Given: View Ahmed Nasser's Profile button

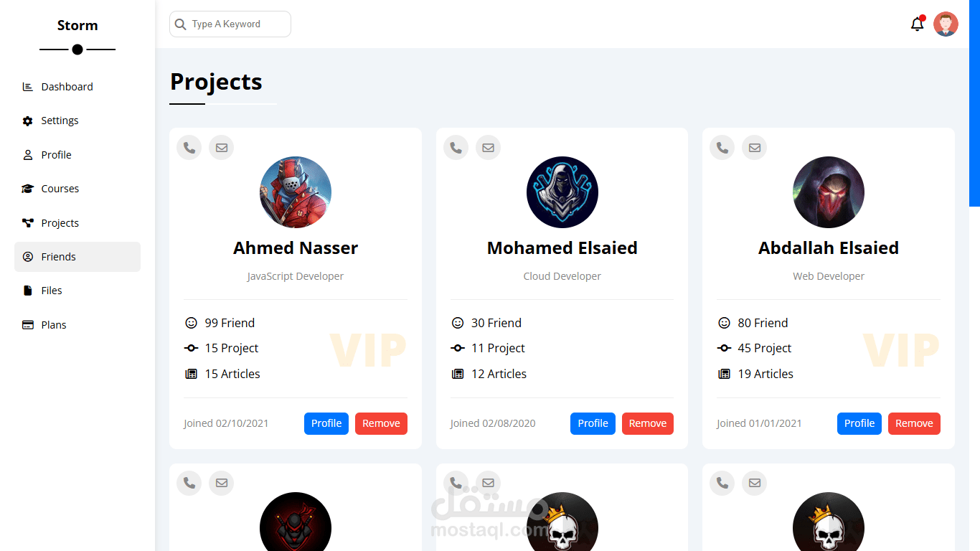Looking at the screenshot, I should point(326,423).
